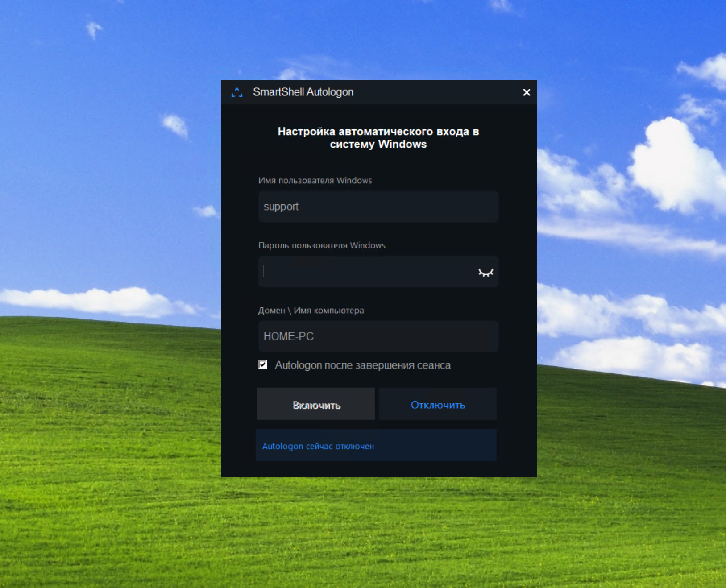Select the domain field containing HOME-PC
Image resolution: width=726 pixels, height=588 pixels.
click(378, 336)
